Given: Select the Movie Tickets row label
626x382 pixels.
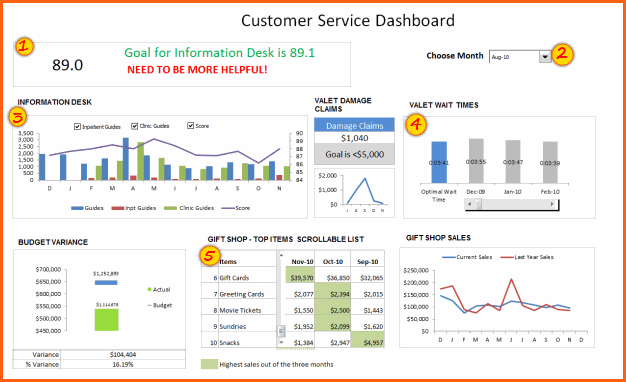Looking at the screenshot, I should (x=240, y=310).
